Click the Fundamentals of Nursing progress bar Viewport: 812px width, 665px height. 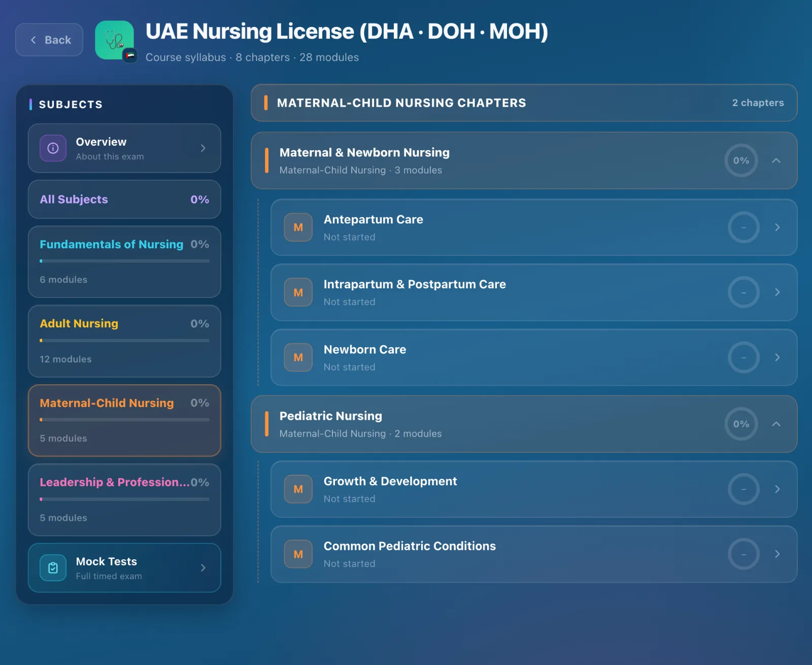click(124, 261)
